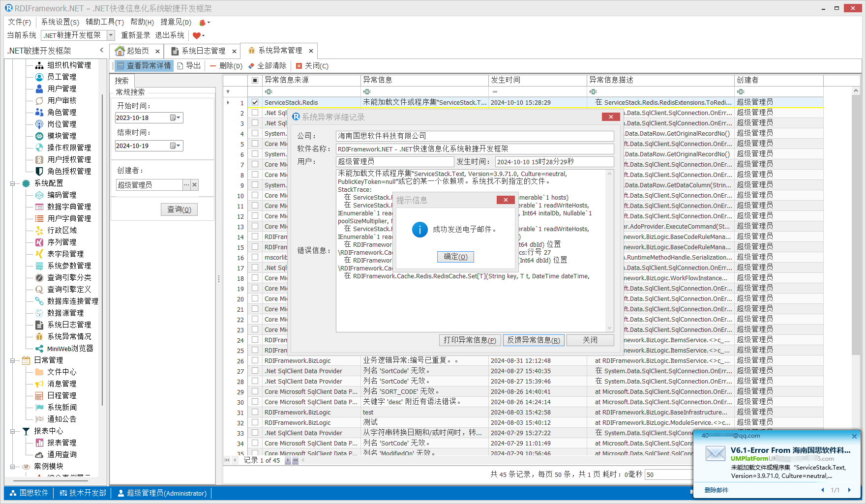Click the 组织机构管理 icon in sidebar
866x504 pixels.
point(39,65)
